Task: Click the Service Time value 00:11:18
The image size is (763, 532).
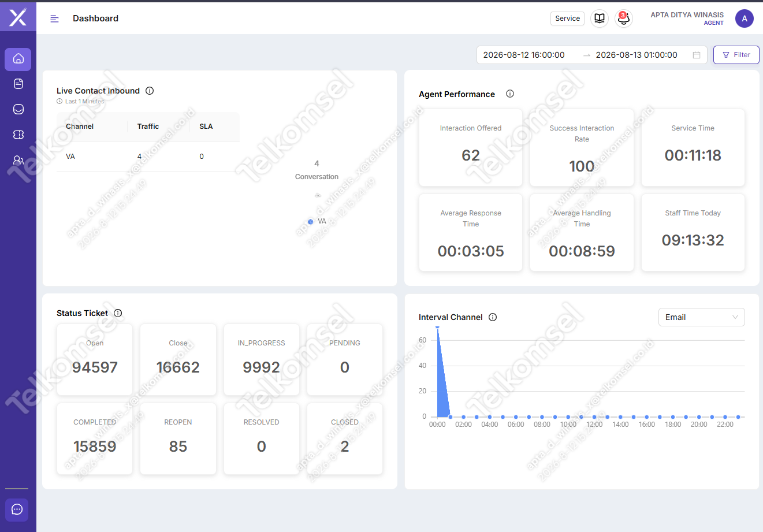Action: [693, 155]
